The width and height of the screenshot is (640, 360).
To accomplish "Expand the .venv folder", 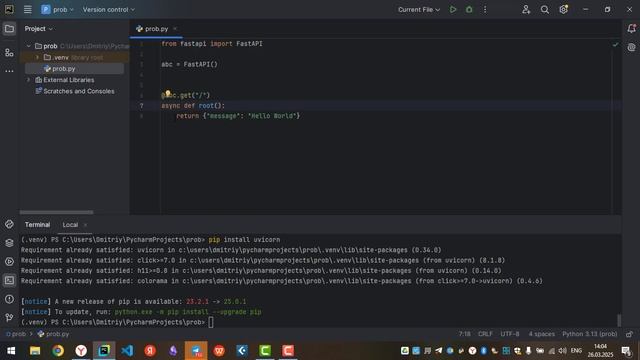I will click(38, 58).
